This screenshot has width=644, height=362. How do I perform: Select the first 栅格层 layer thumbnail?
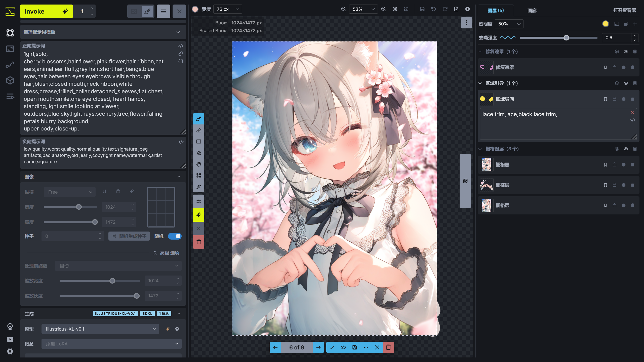(x=487, y=164)
